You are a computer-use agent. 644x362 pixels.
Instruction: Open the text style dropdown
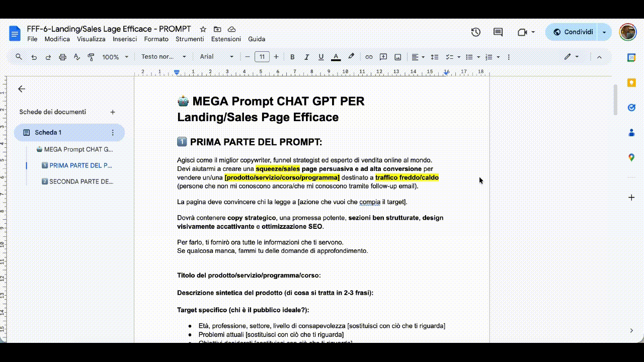(x=164, y=57)
